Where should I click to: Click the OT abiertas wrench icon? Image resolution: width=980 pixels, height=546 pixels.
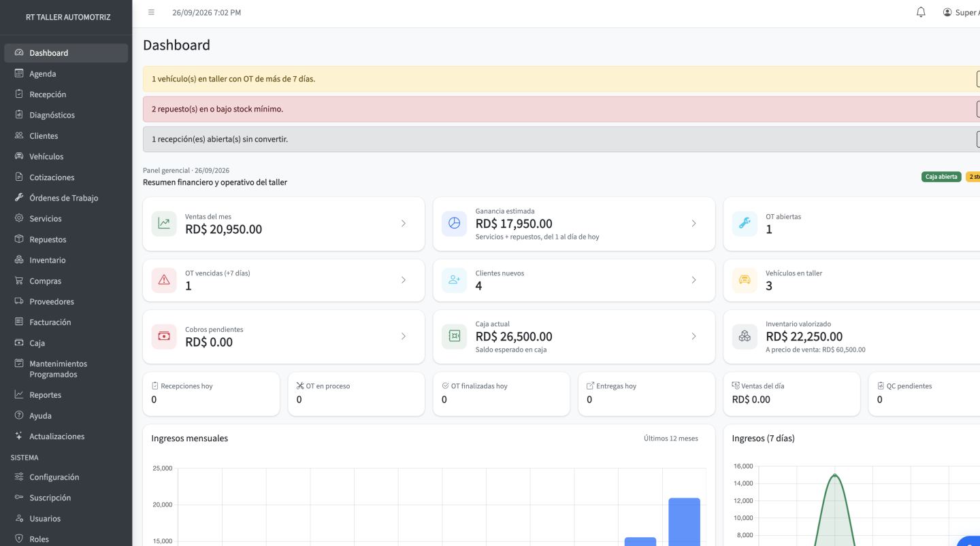click(x=745, y=224)
